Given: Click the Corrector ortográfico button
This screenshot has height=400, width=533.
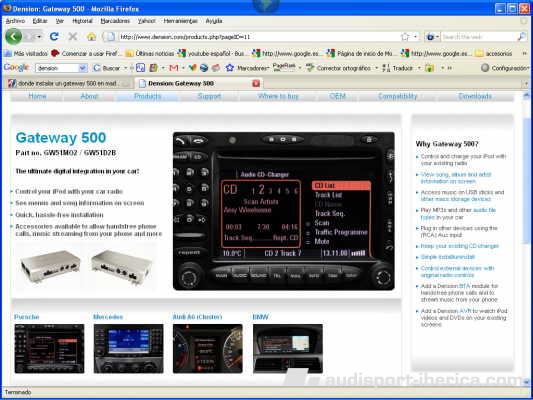Looking at the screenshot, I should coord(339,68).
